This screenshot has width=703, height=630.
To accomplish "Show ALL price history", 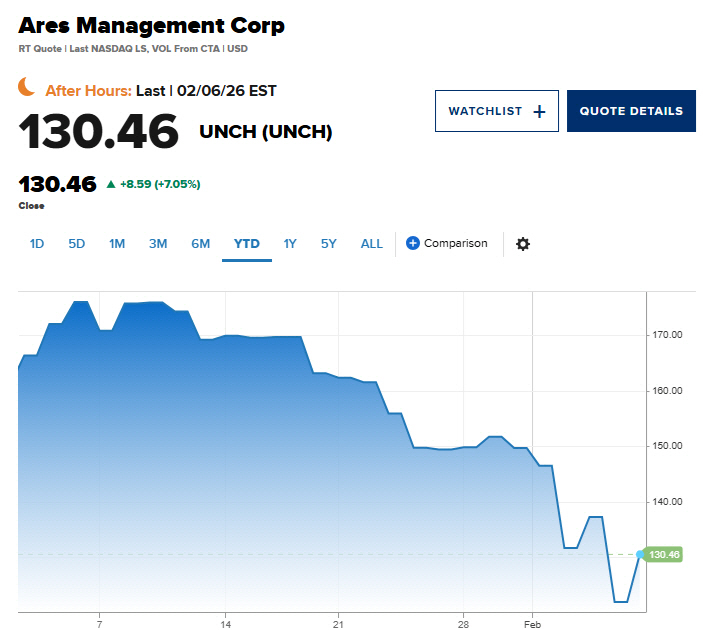I will click(372, 244).
